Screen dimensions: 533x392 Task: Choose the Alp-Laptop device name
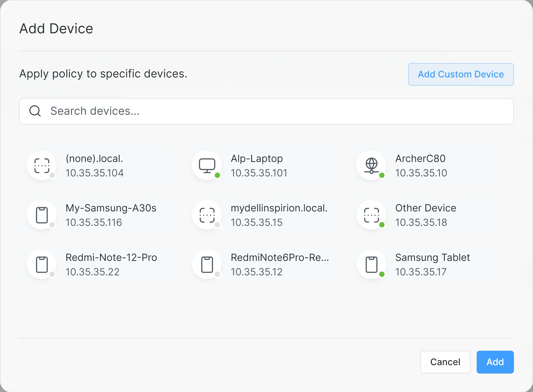click(x=257, y=159)
